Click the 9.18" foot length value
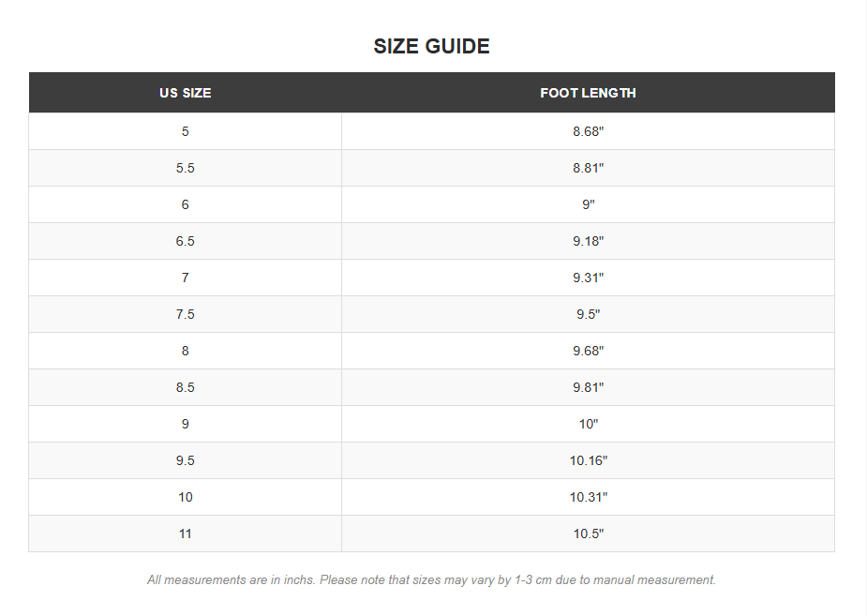Viewport: 867px width, 616px height. click(x=588, y=241)
